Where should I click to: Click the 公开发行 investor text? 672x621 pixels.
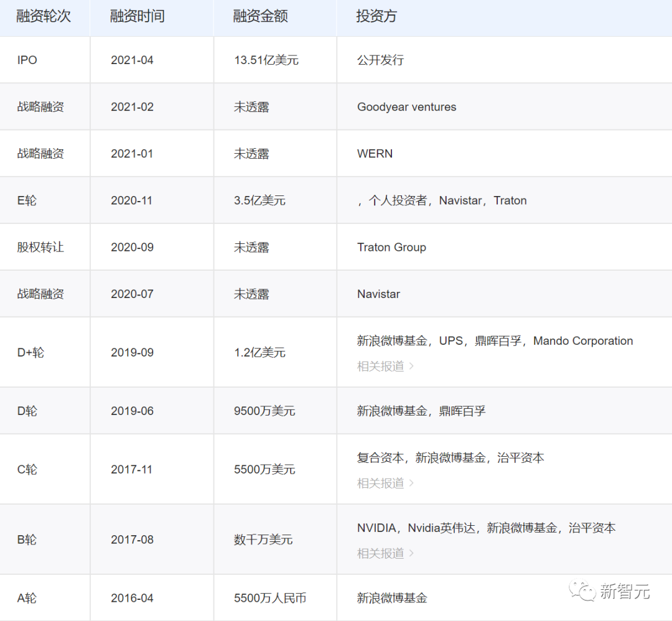pyautogui.click(x=381, y=60)
